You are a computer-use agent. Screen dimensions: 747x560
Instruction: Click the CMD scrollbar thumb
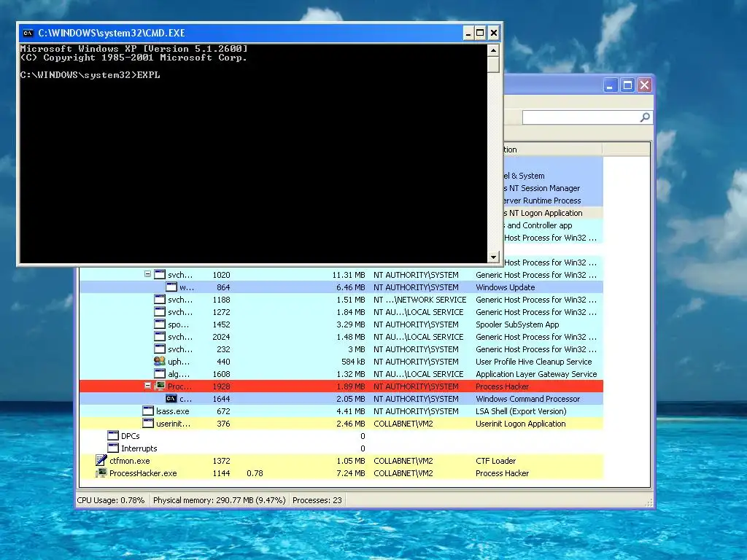tap(494, 64)
